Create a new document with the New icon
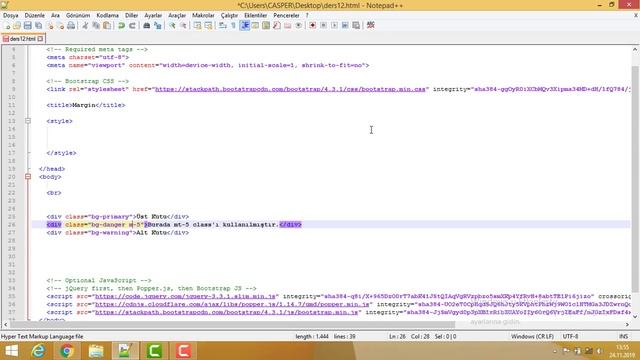The height and width of the screenshot is (360, 640). click(7, 25)
